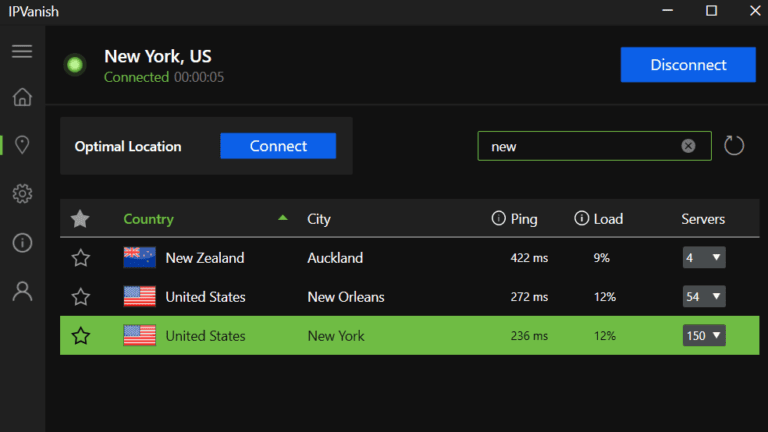Star the New York server row
This screenshot has width=768, height=432.
(81, 336)
